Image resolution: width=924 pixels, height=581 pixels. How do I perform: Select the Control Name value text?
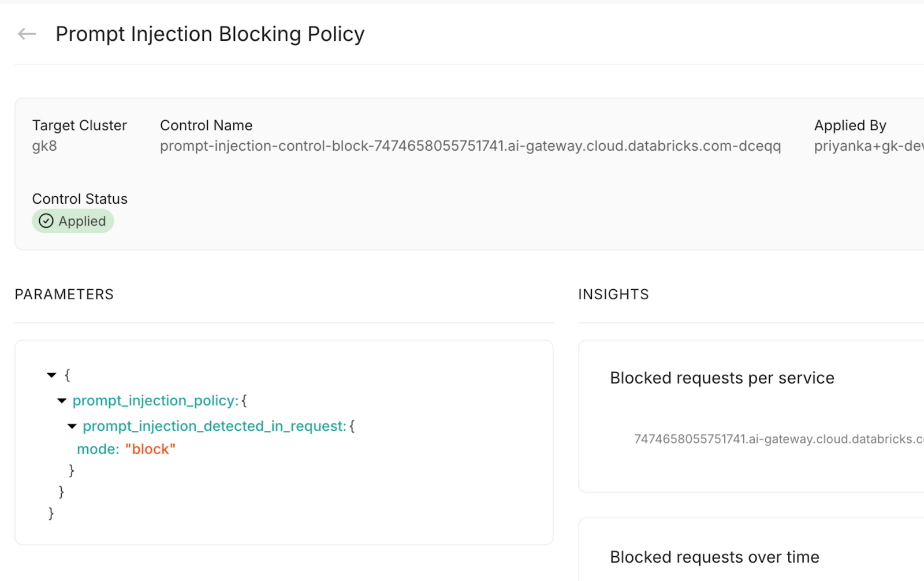point(470,146)
